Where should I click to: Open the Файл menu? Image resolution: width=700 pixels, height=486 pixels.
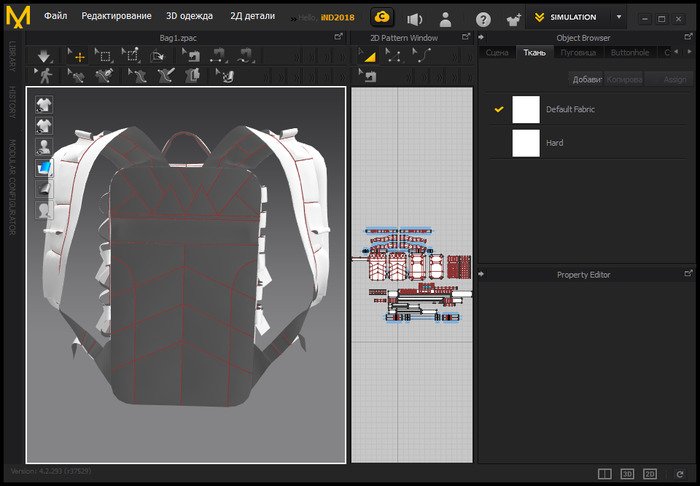pos(55,17)
